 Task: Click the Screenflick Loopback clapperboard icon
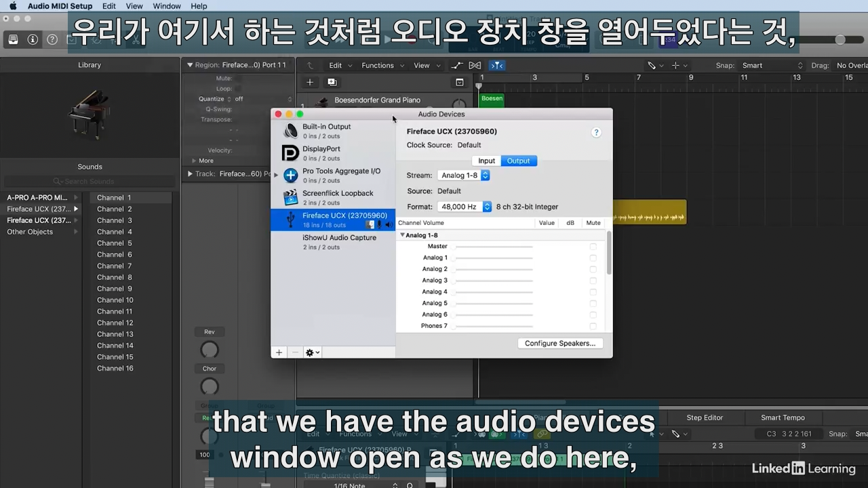pyautogui.click(x=291, y=197)
